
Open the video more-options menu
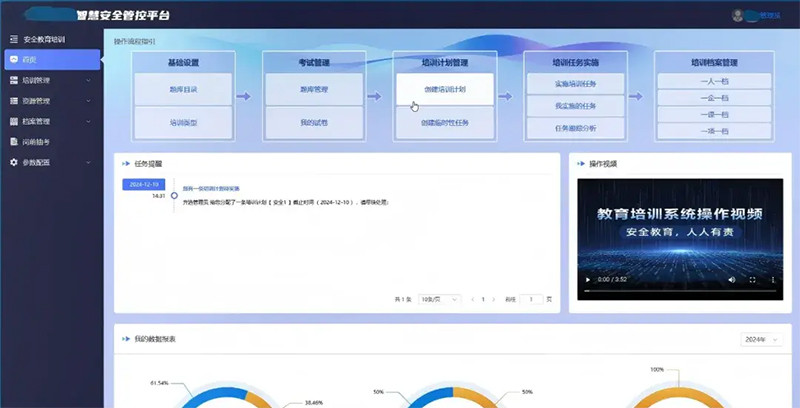point(772,279)
